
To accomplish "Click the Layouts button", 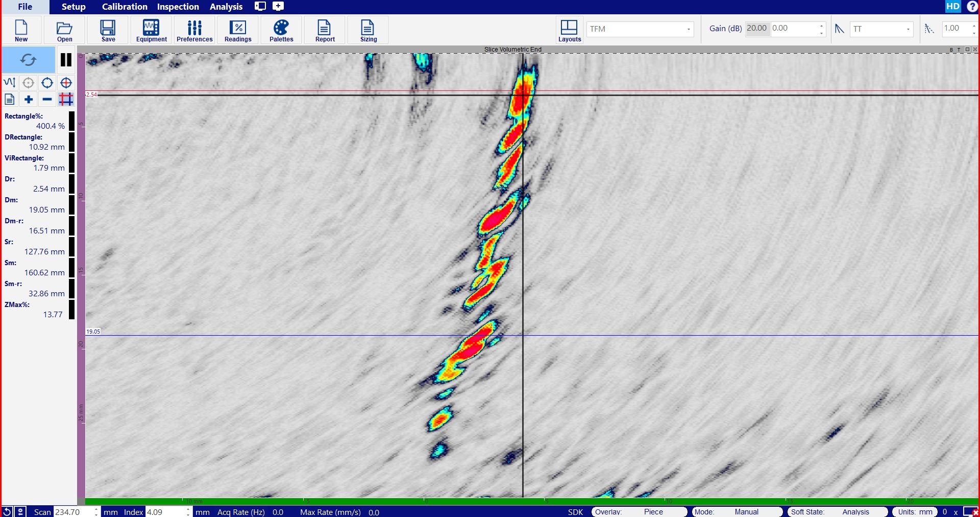I will 569,31.
